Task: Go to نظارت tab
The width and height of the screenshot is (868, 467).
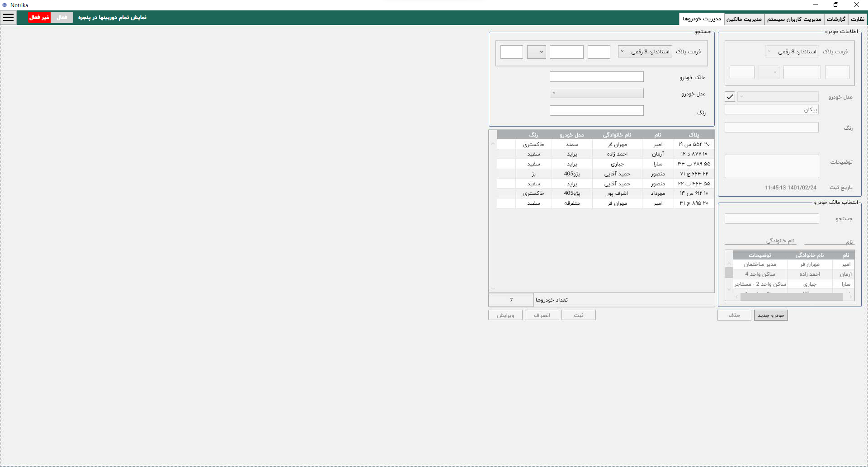Action: point(857,19)
